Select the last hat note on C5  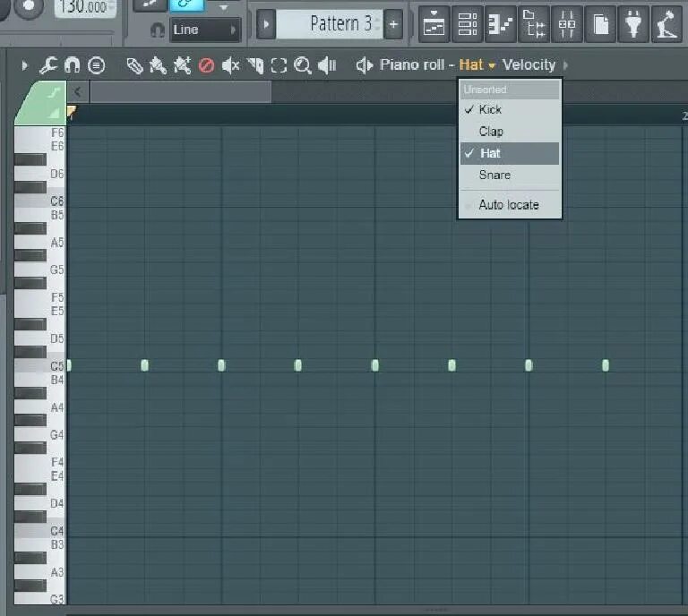click(606, 365)
